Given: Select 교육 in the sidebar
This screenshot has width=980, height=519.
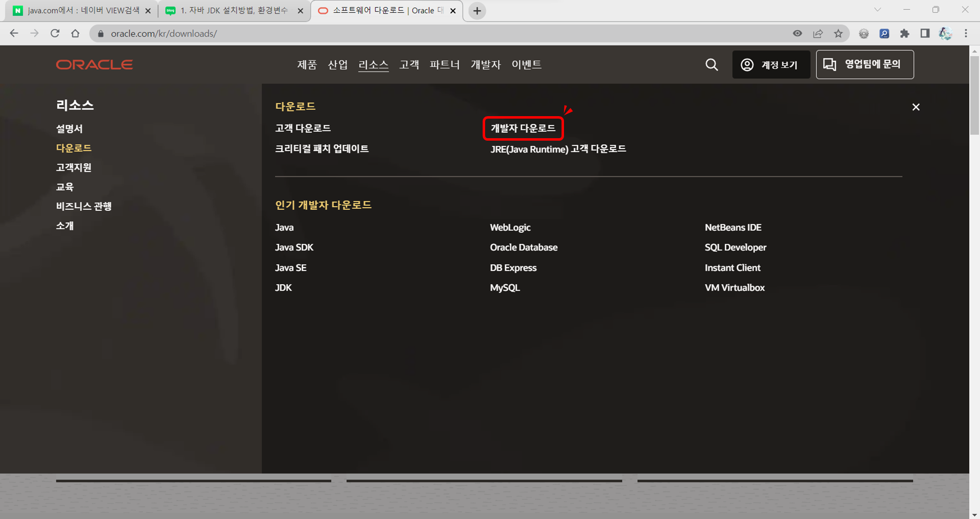Looking at the screenshot, I should tap(65, 187).
